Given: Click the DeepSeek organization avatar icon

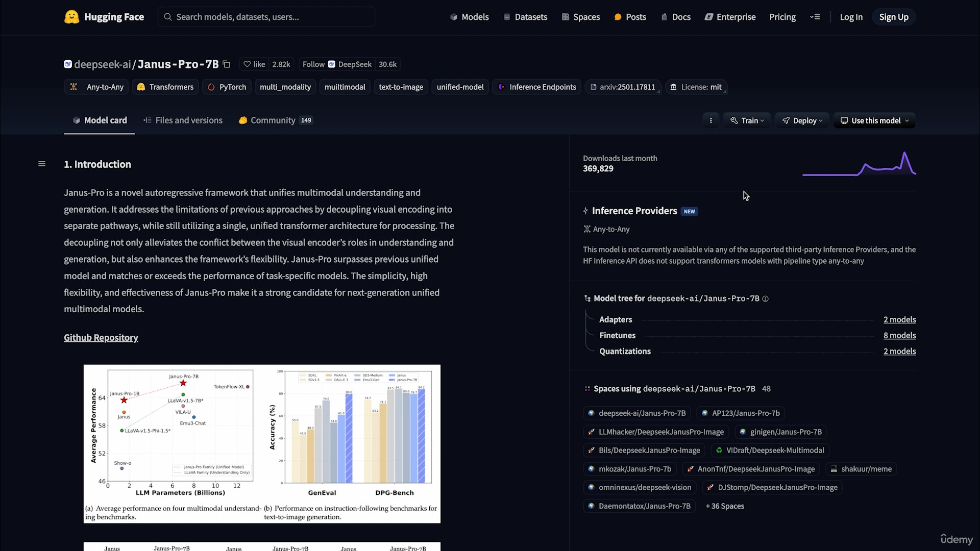Looking at the screenshot, I should [x=68, y=64].
